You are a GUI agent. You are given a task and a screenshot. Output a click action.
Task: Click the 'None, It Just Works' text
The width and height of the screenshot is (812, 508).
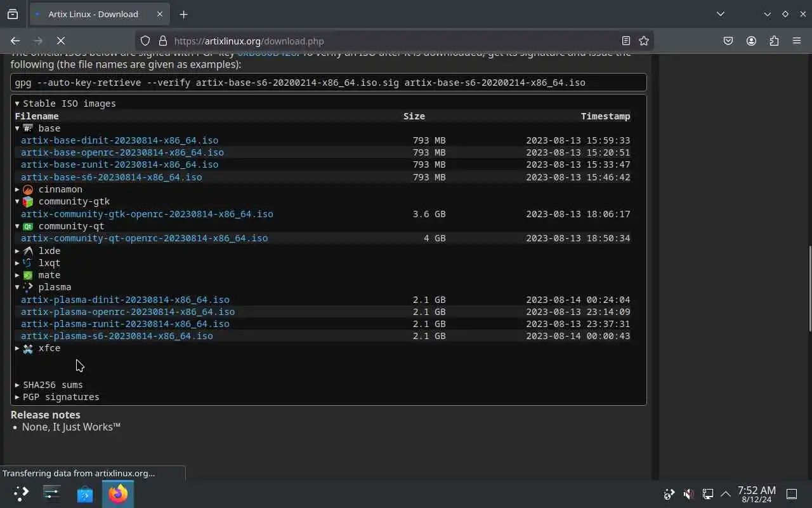[71, 427]
